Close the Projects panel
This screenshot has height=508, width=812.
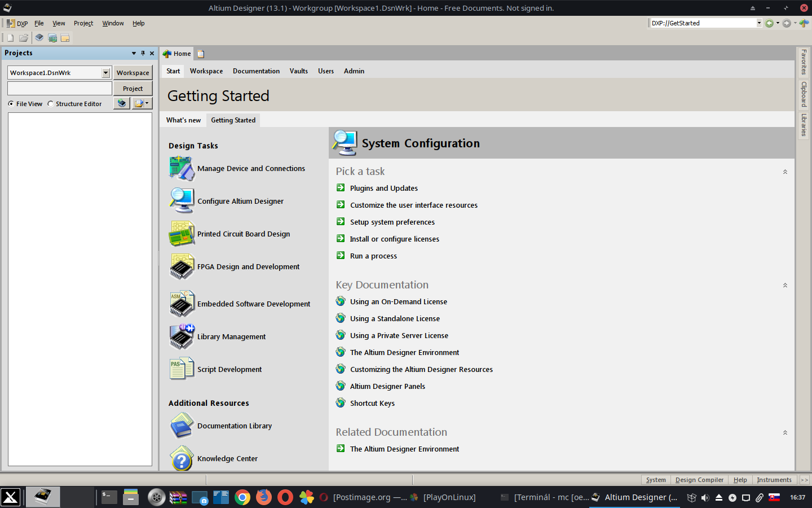pyautogui.click(x=152, y=53)
